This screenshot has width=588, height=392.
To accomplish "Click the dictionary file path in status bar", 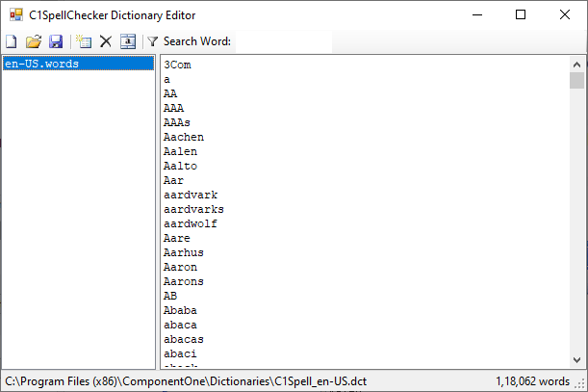I will (186, 381).
